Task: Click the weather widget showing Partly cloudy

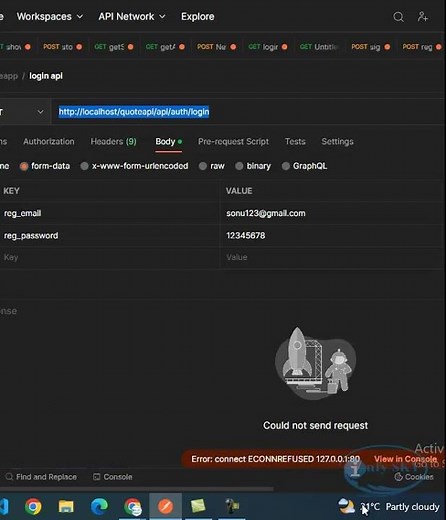Action: 390,507
